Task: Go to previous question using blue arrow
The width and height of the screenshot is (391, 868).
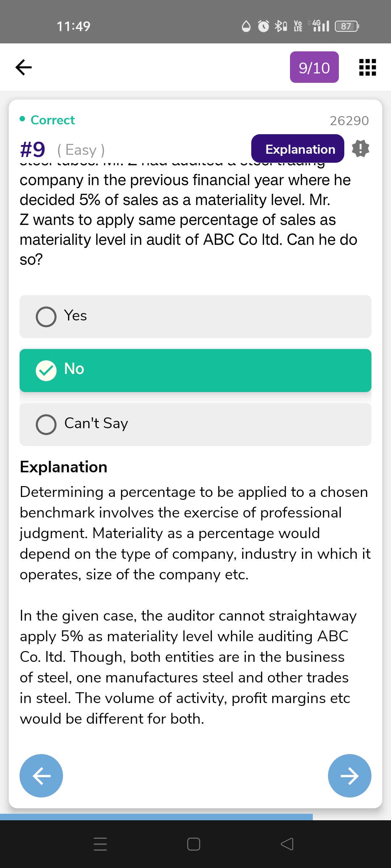Action: tap(41, 775)
